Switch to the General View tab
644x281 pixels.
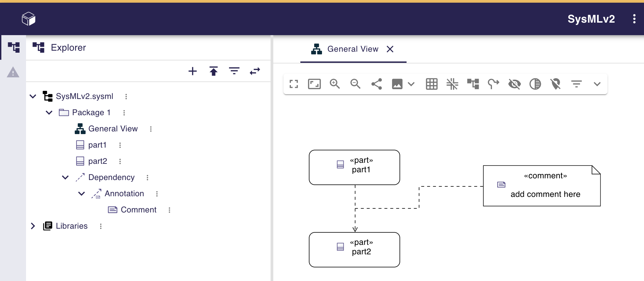click(352, 49)
